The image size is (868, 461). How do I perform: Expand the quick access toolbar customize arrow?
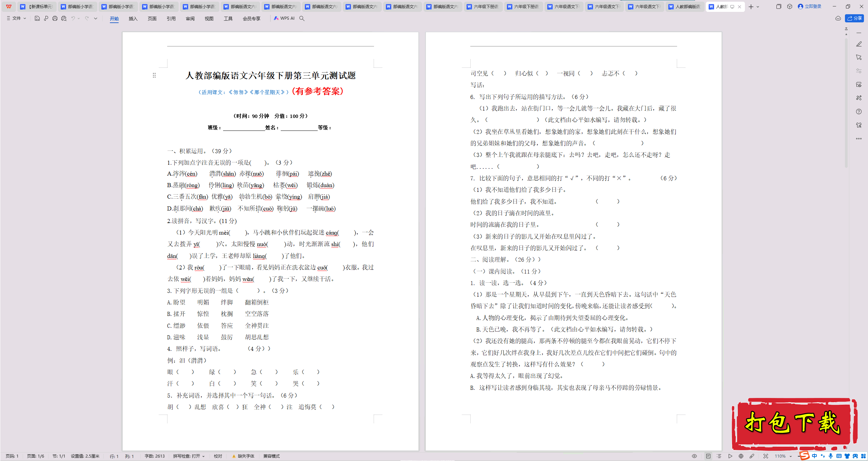pyautogui.click(x=96, y=18)
